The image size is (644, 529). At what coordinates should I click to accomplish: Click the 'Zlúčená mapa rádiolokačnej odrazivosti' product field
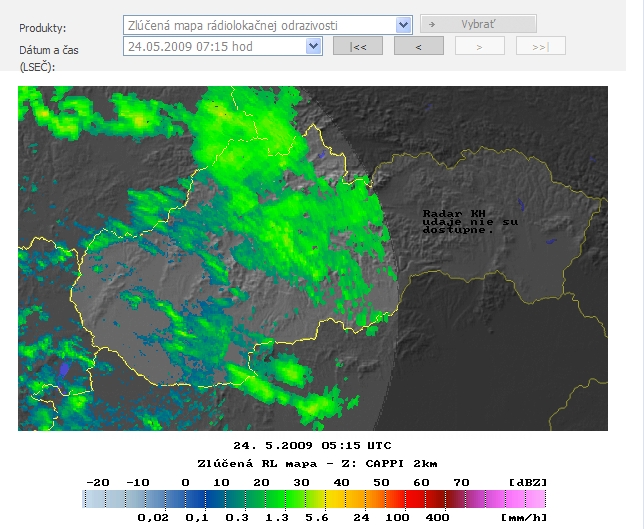(258, 25)
